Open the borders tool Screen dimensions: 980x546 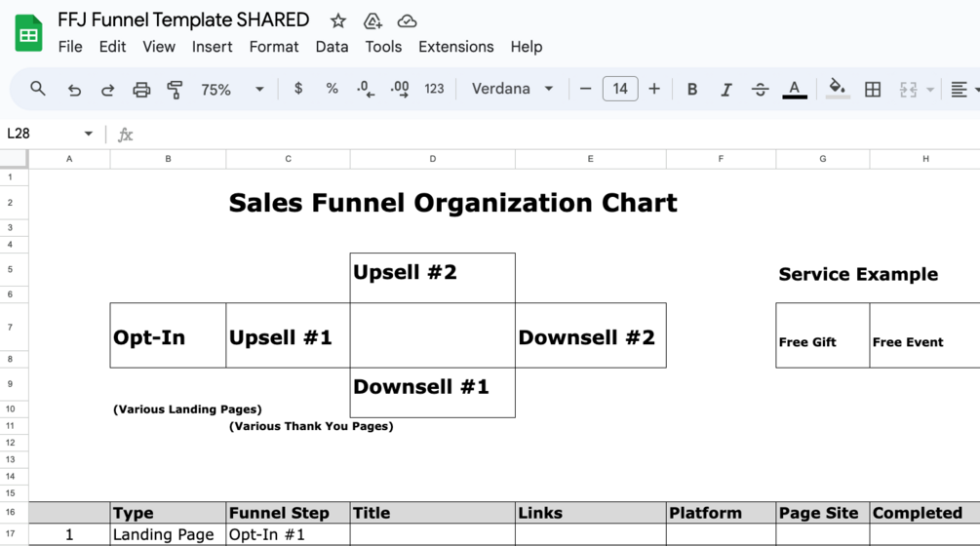coord(873,89)
